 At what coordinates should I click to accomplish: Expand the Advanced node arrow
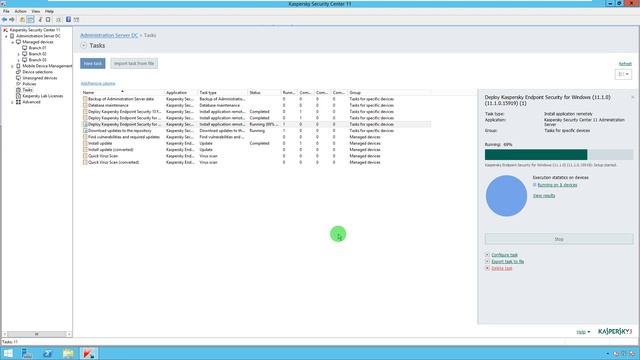click(x=13, y=102)
